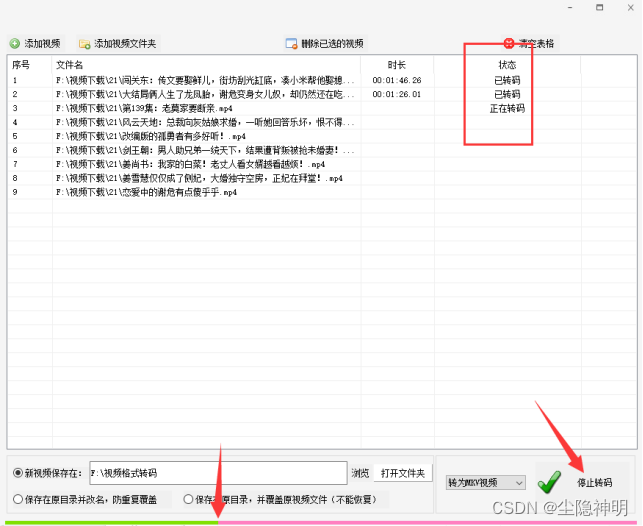643x526 pixels.
Task: Click the 文件名 column header
Action: point(69,65)
